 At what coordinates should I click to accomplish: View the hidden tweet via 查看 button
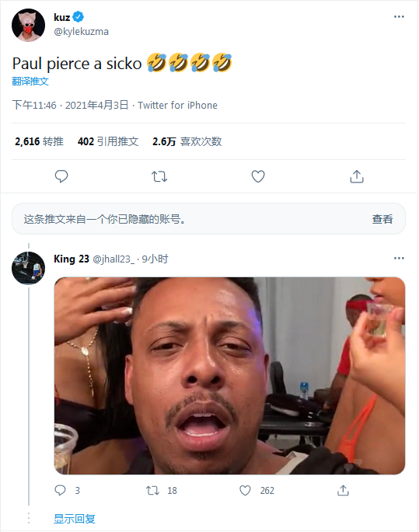click(382, 219)
